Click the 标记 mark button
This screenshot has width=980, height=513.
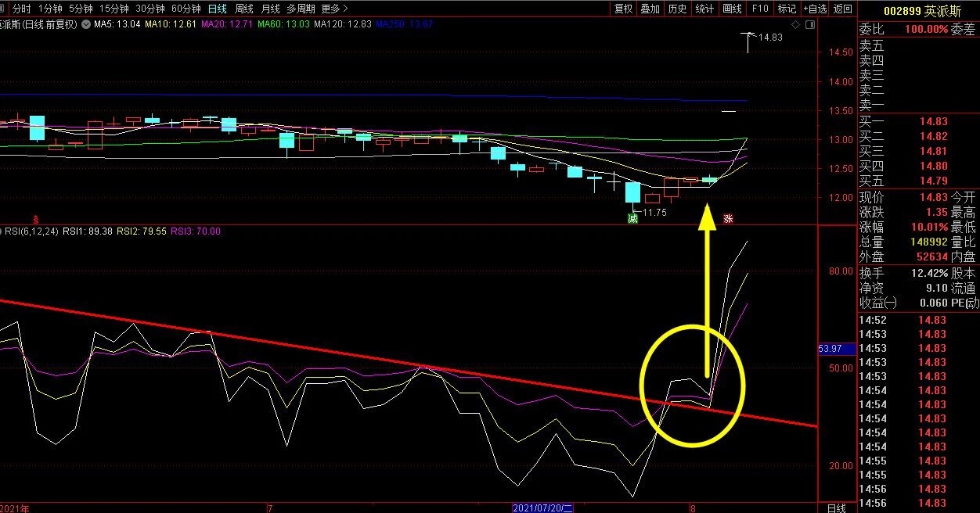click(787, 9)
